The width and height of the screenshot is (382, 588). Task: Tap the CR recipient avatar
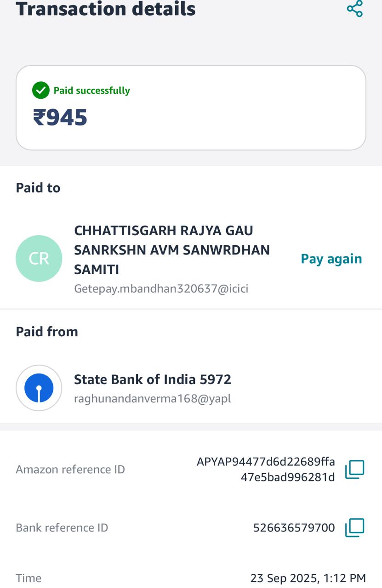[x=39, y=259]
